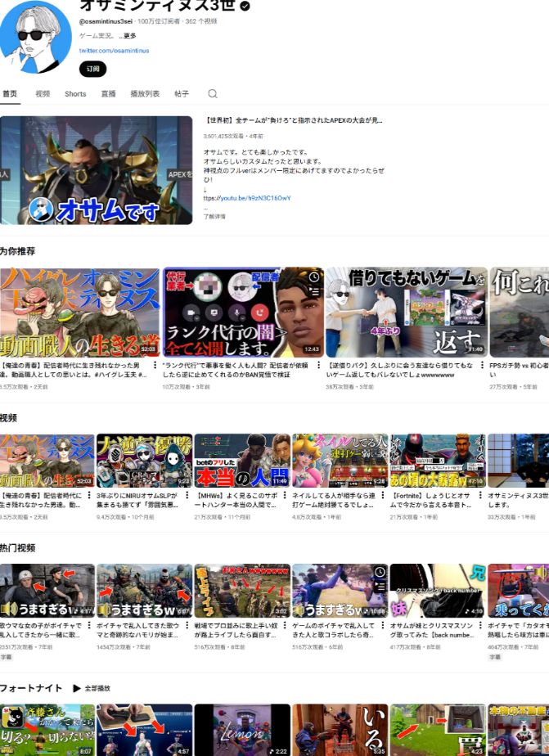The height and width of the screenshot is (756, 549).
Task: Open 路上ライブ 3:02 popular thumbnail
Action: [242, 591]
